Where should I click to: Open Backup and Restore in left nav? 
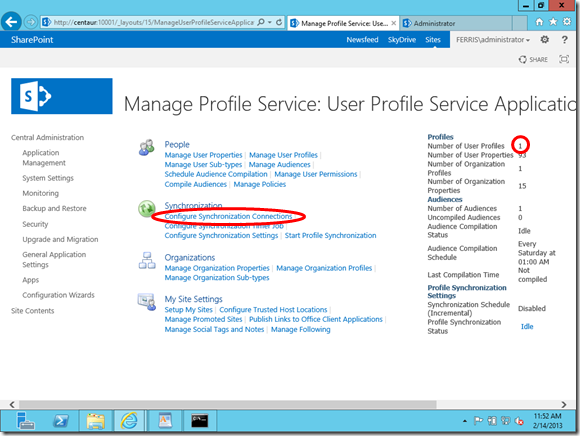click(54, 209)
